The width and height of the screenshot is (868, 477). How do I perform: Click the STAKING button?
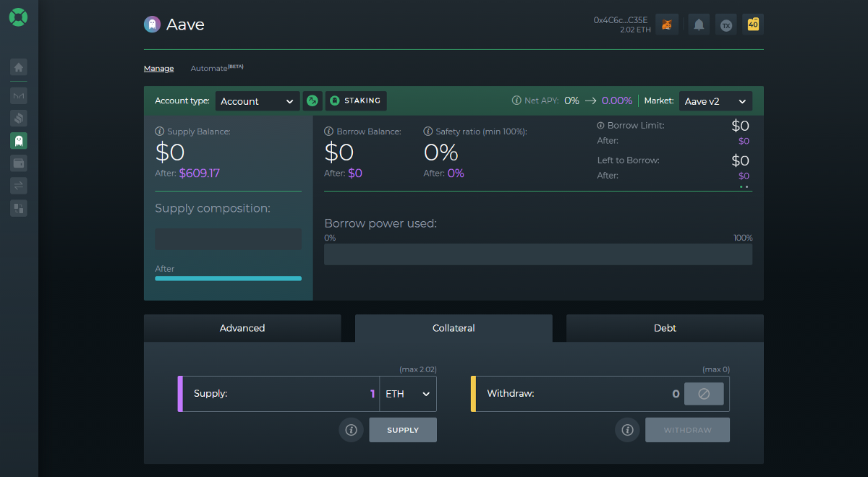click(x=356, y=101)
